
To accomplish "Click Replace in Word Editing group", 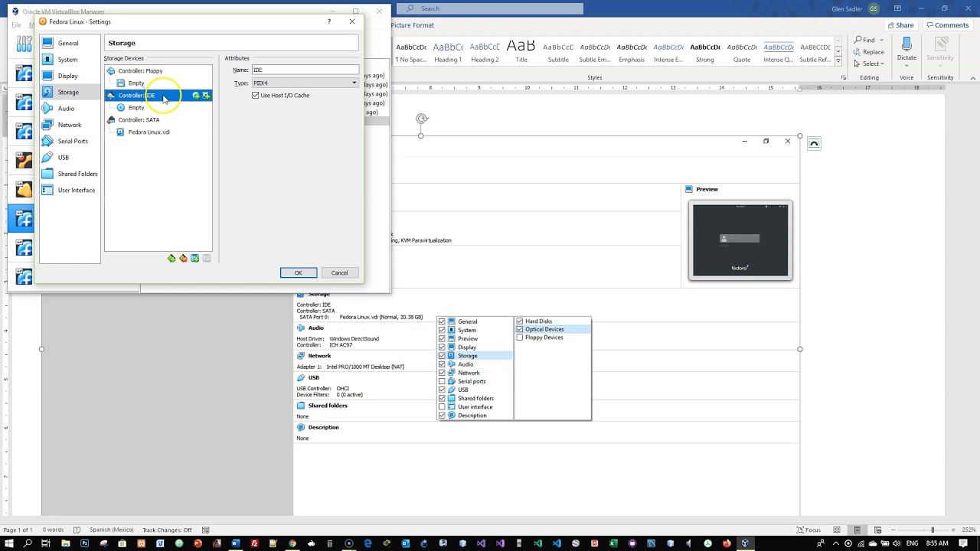I will (869, 52).
